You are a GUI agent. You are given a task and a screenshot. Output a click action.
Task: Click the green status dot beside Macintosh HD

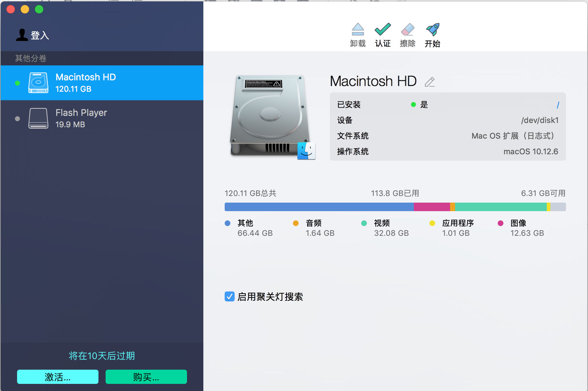click(17, 83)
